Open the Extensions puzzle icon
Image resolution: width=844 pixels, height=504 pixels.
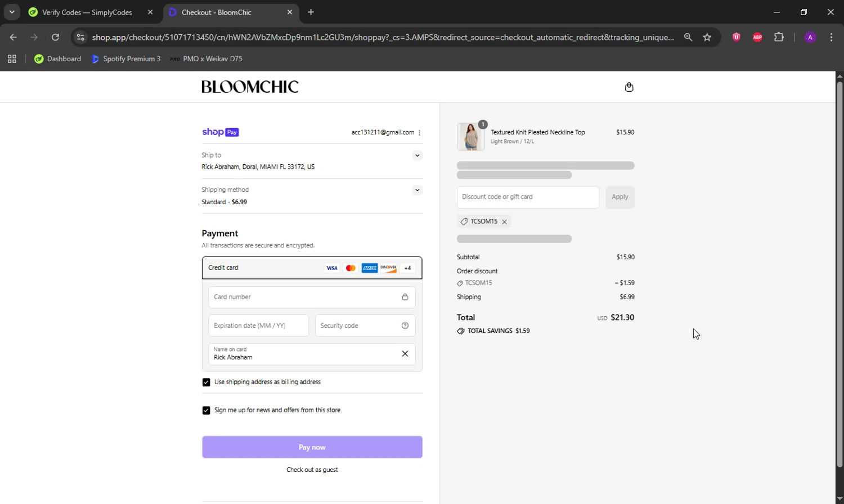[x=779, y=37]
